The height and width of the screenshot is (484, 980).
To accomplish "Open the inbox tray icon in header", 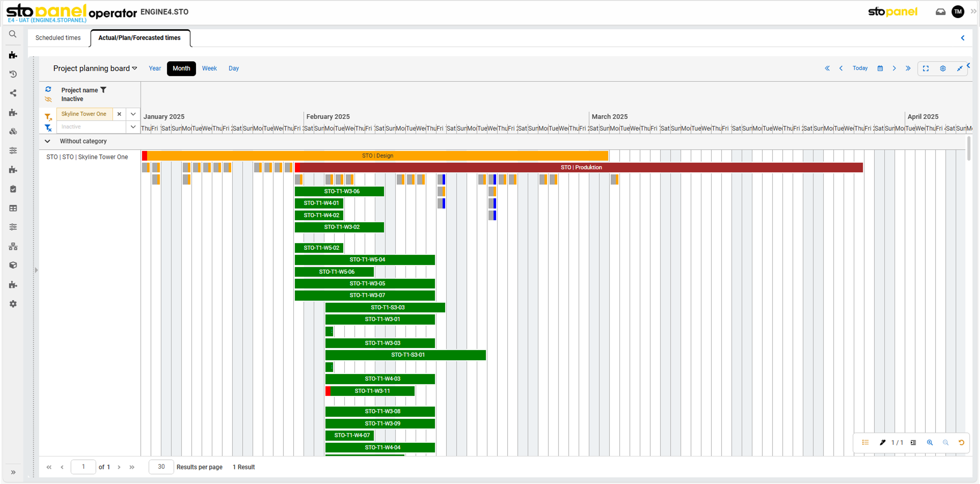I will coord(940,12).
